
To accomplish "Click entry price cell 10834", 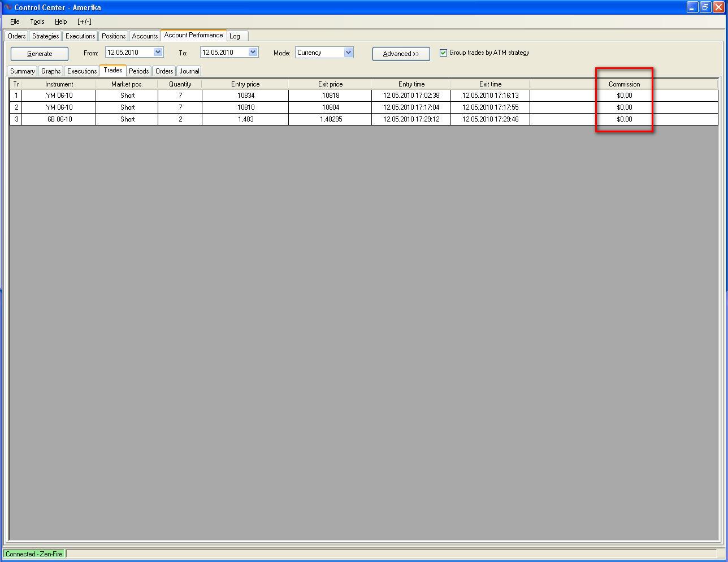I will (246, 96).
